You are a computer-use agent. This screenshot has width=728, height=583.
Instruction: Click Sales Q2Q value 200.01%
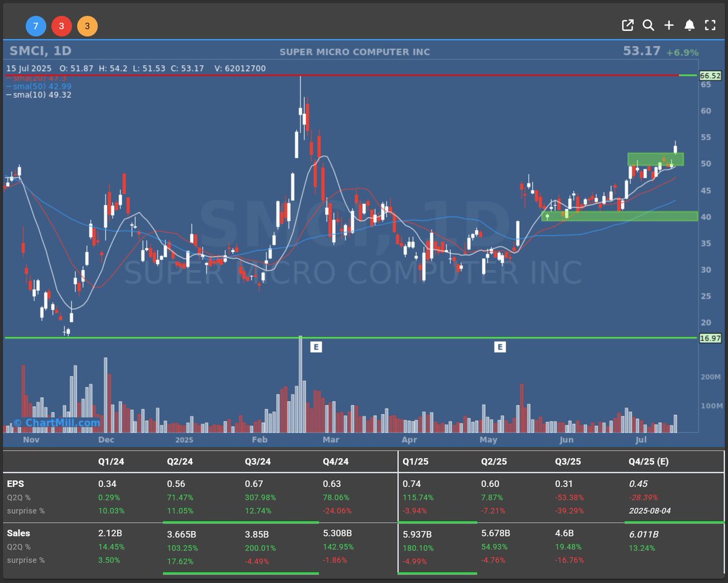[260, 548]
